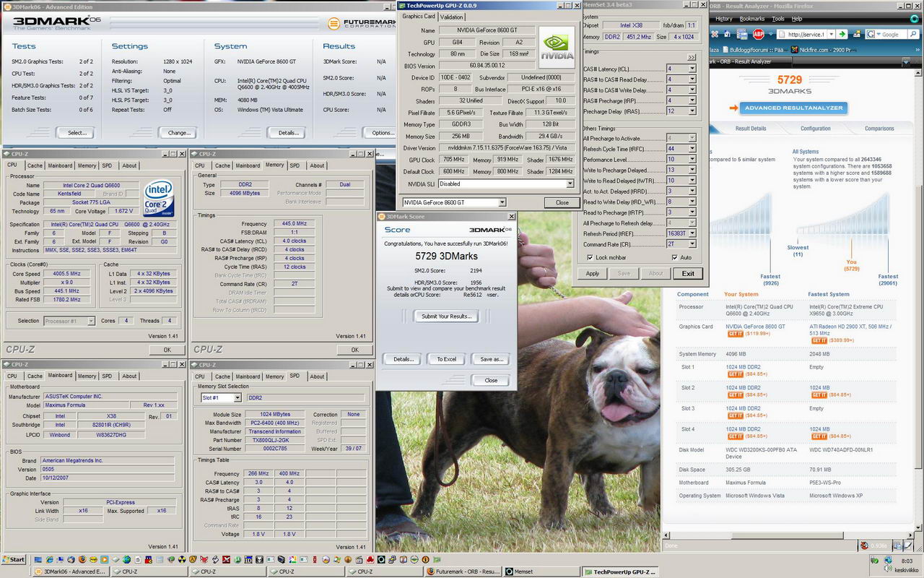Click Memset taskbar button
This screenshot has height=578, width=924.
click(544, 571)
